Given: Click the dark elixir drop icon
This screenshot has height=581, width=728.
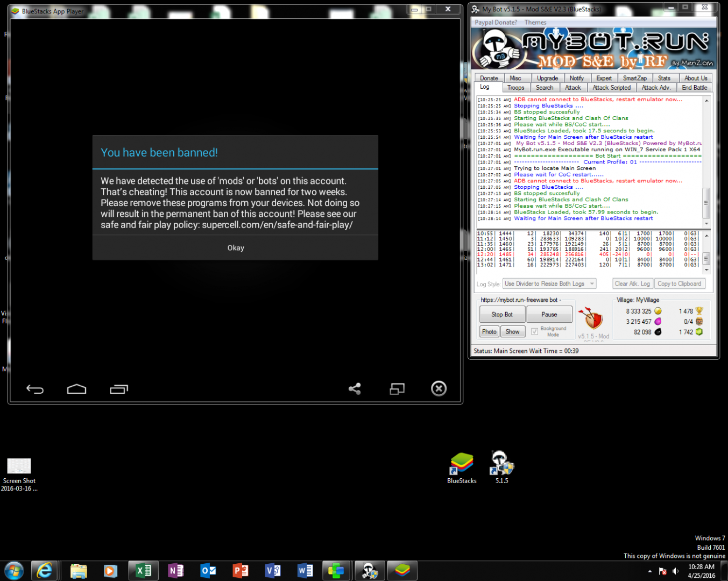Looking at the screenshot, I should pos(658,332).
